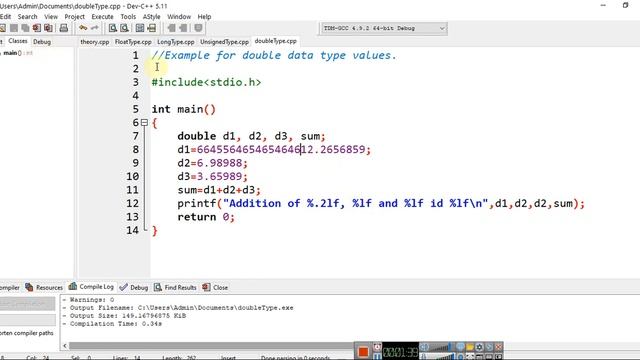Click the 'd2=6.98988;' code line

pos(212,163)
